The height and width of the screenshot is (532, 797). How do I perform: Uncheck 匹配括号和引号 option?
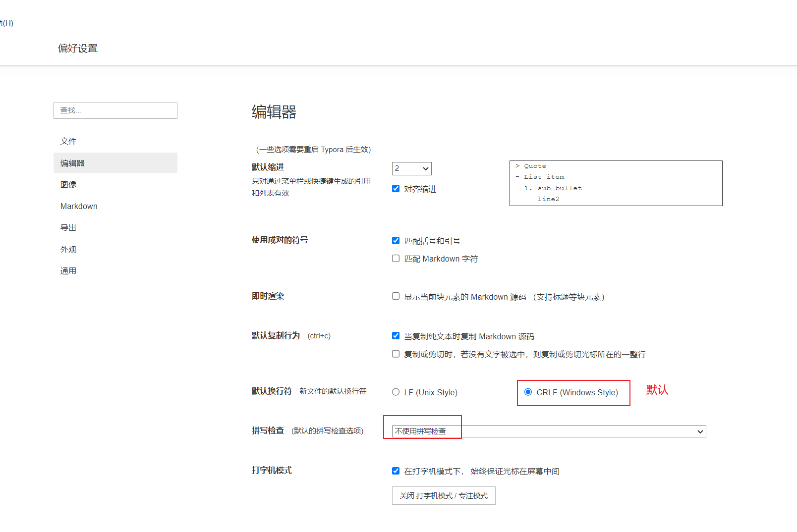pyautogui.click(x=396, y=241)
